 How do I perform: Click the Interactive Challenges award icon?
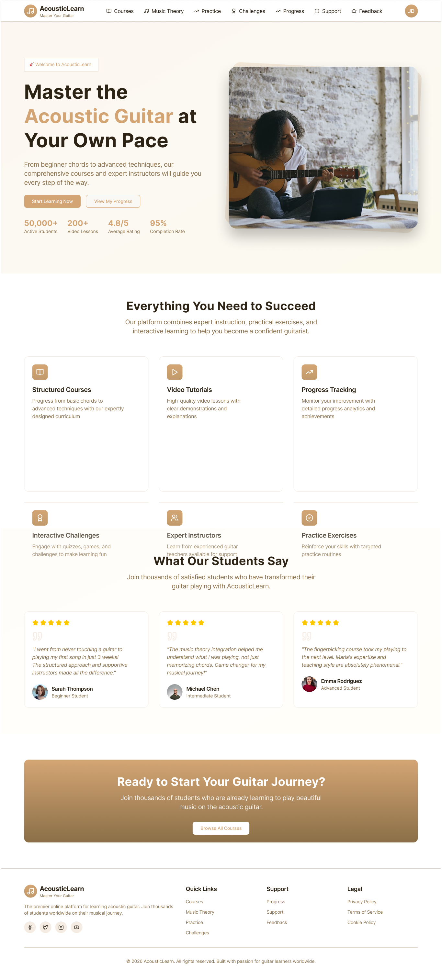pos(40,518)
